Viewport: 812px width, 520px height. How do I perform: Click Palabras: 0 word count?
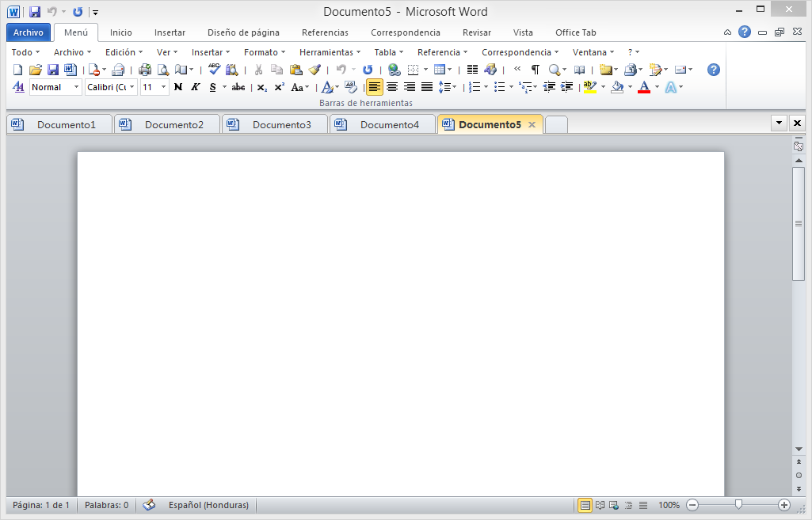pyautogui.click(x=107, y=505)
